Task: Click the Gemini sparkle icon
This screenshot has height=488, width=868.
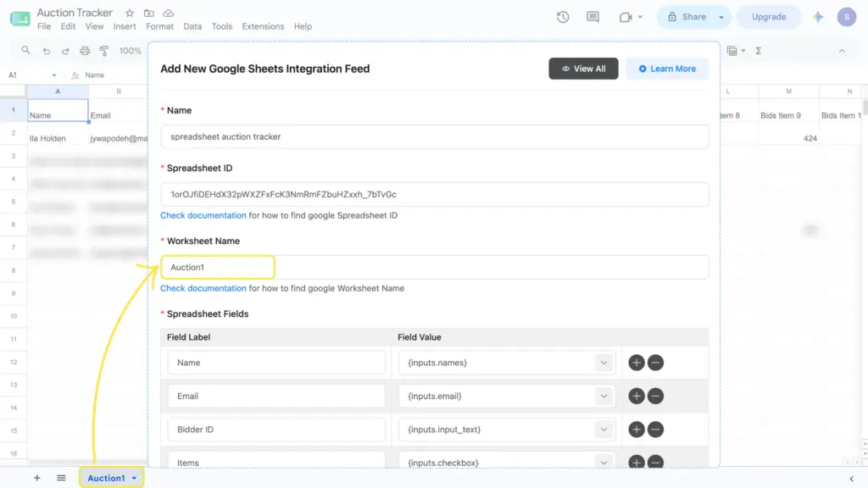Action: tap(818, 17)
